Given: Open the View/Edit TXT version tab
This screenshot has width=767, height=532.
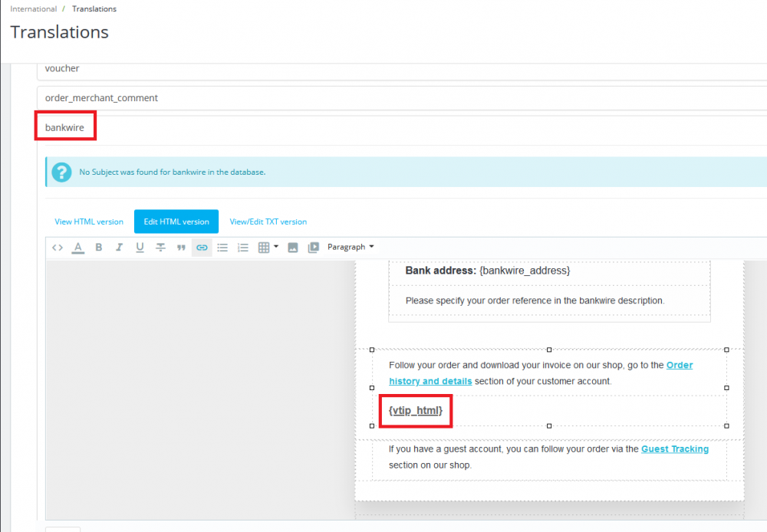Looking at the screenshot, I should (268, 222).
